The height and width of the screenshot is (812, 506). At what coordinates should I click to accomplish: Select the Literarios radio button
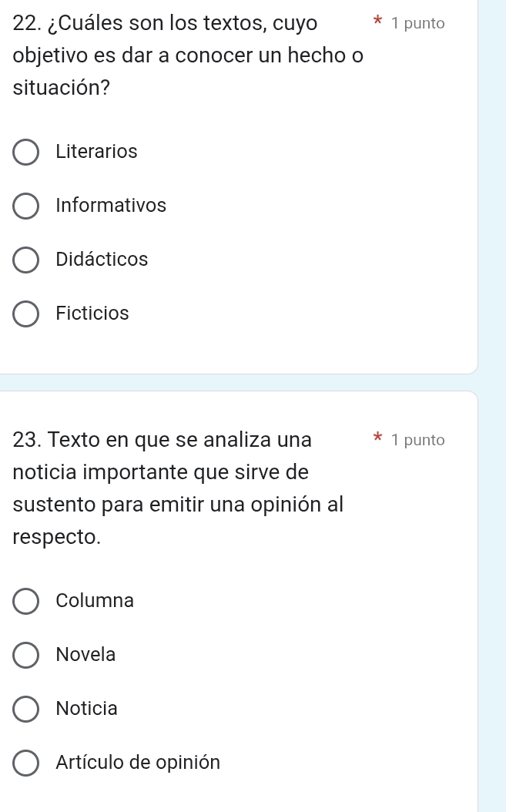click(x=26, y=153)
